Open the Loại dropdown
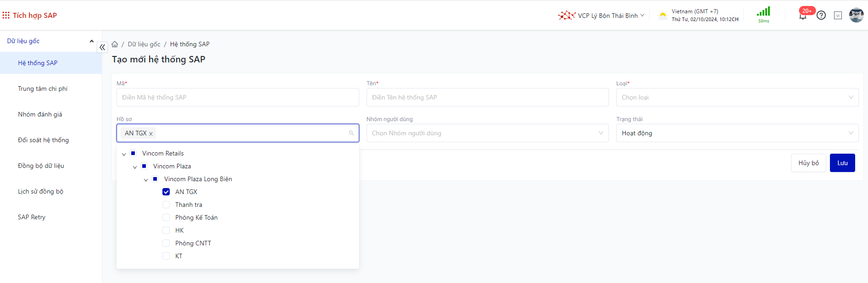The image size is (868, 283). [737, 97]
